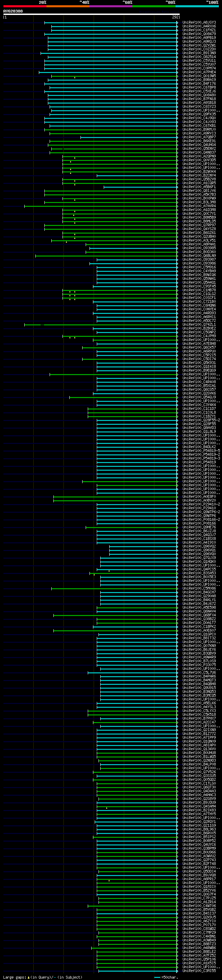Click hit label UniRef100_Q1GPC0
Viewport: 222px width, 980px height.
click(x=199, y=634)
